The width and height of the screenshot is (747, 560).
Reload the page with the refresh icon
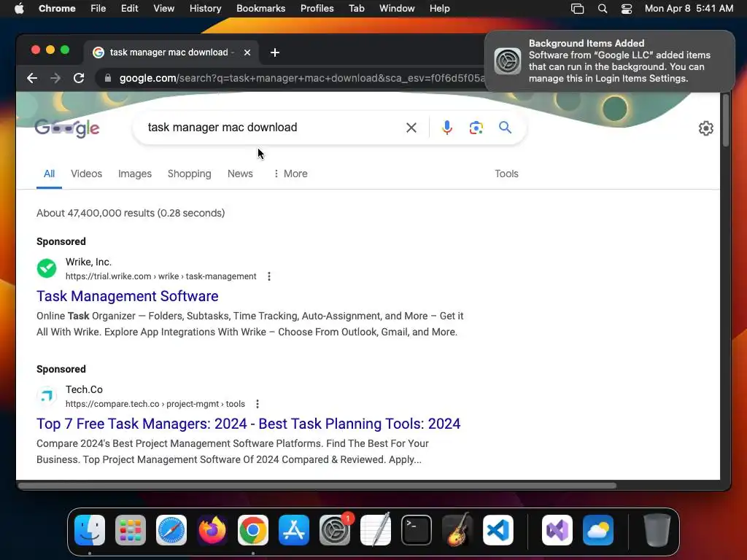(x=79, y=78)
